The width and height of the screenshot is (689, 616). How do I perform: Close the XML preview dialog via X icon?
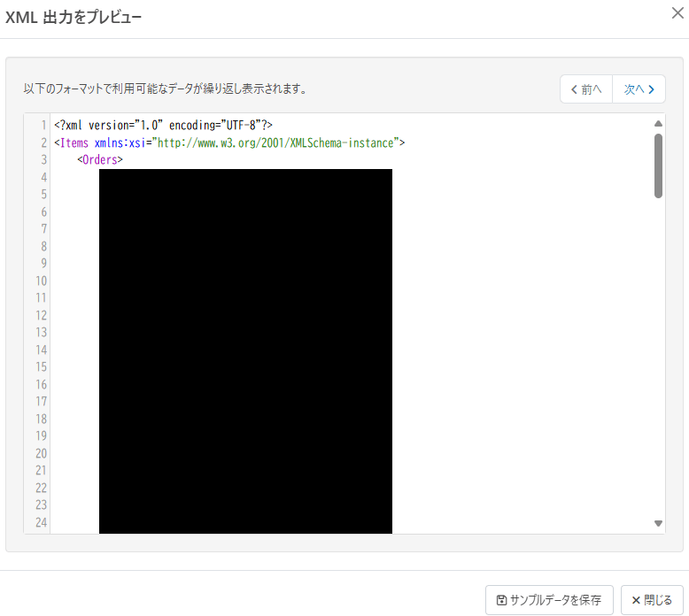[x=677, y=13]
